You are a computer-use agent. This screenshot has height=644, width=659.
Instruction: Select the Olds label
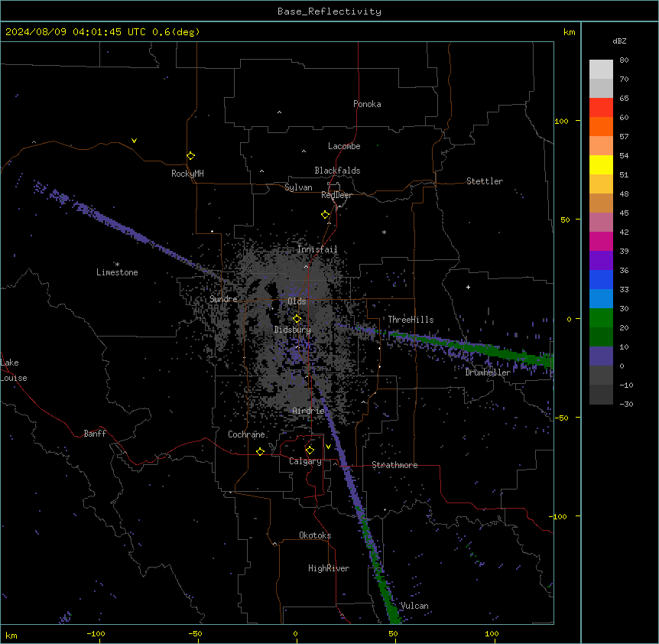coord(297,301)
